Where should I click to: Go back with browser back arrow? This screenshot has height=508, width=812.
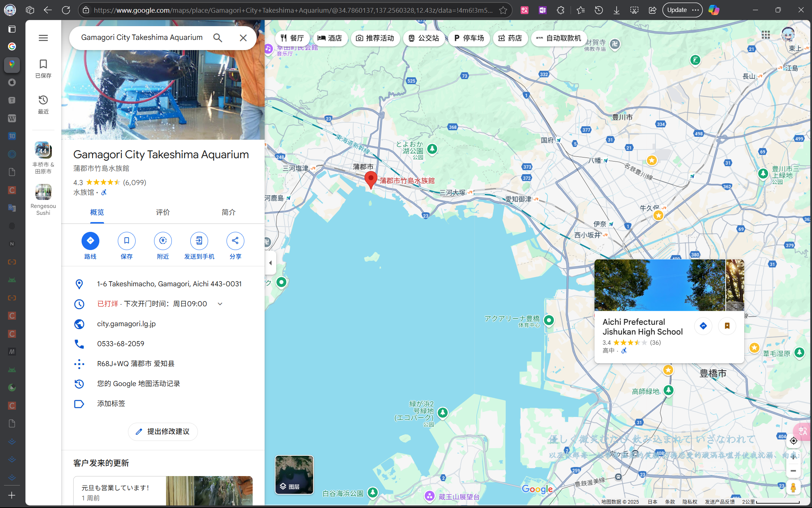(48, 10)
